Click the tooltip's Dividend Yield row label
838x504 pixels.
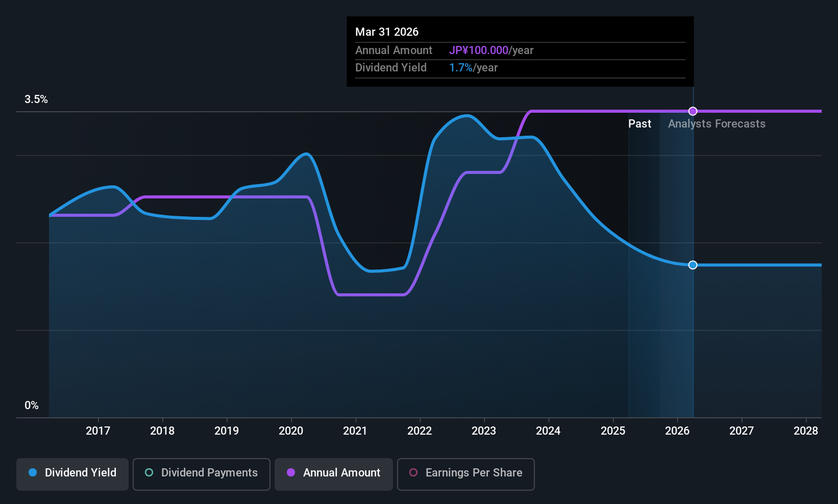391,68
